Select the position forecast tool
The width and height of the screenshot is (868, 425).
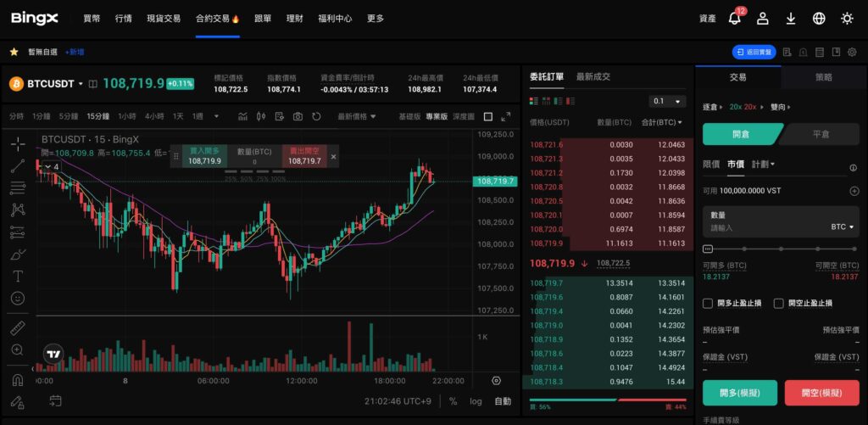(18, 232)
